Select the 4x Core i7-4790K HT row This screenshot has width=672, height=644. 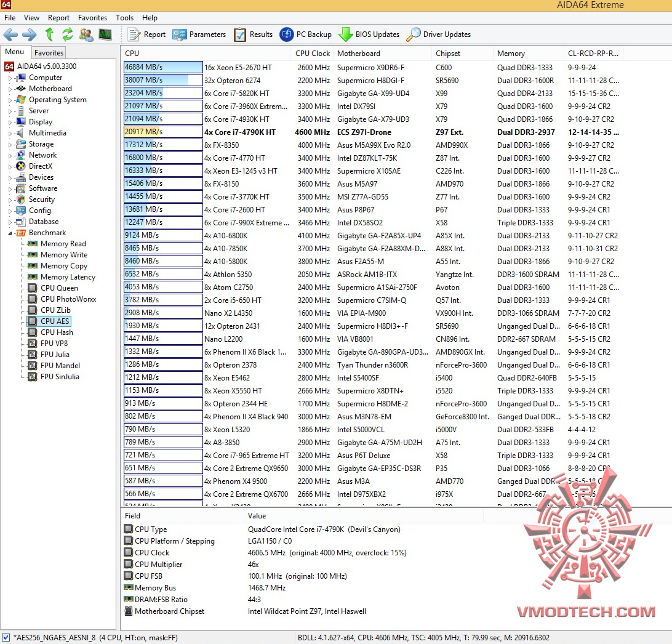coord(372,132)
